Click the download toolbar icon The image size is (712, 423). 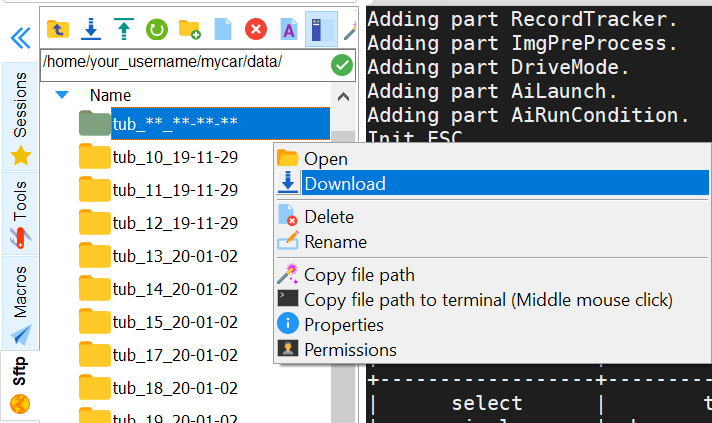[x=91, y=27]
